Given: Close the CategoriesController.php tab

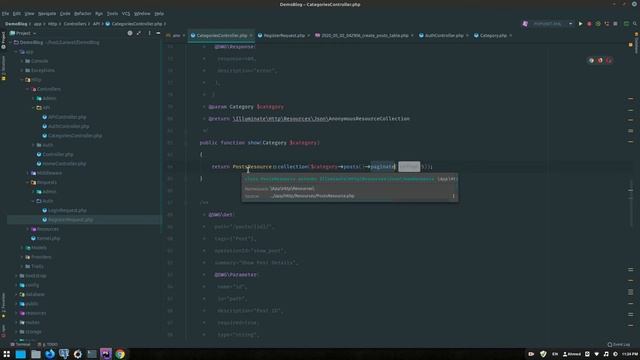Looking at the screenshot, I should (x=251, y=36).
